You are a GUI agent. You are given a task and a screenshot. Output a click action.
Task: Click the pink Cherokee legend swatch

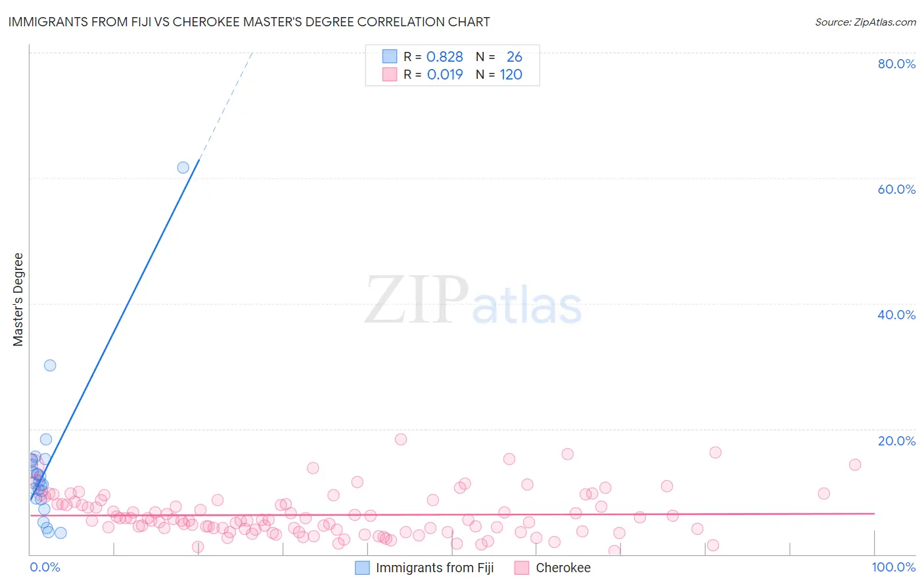pyautogui.click(x=522, y=568)
